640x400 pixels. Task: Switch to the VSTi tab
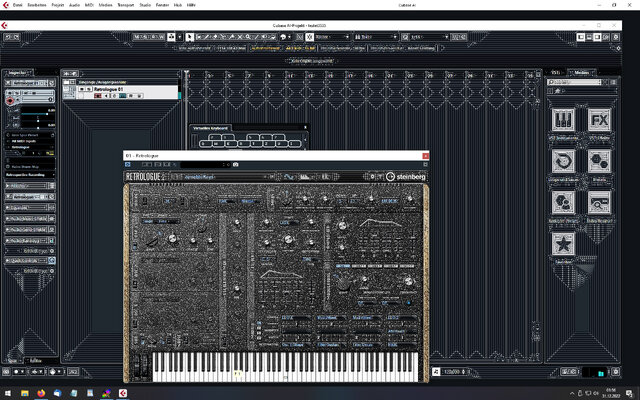[556, 73]
